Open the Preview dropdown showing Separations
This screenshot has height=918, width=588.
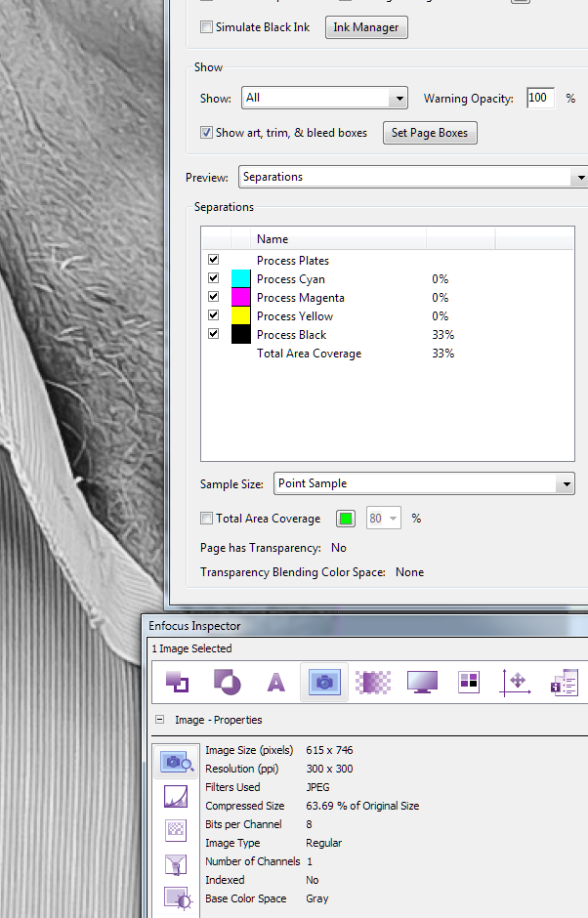(412, 177)
